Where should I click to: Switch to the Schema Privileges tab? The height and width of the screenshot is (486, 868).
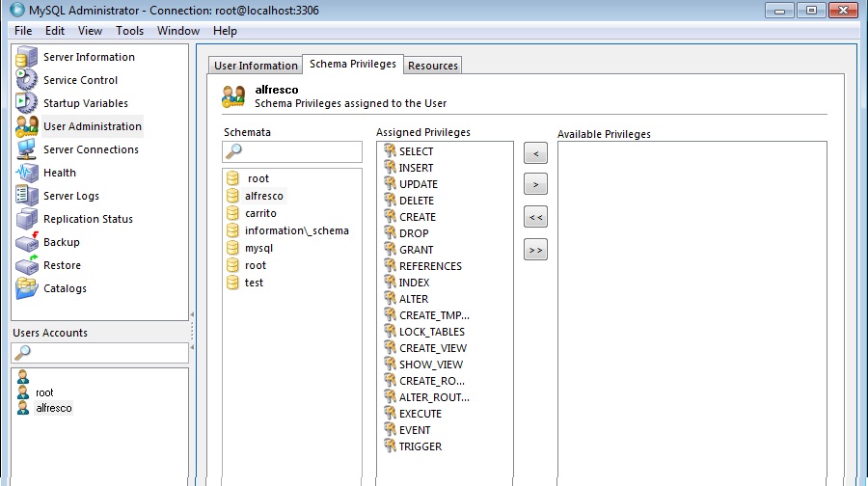353,64
